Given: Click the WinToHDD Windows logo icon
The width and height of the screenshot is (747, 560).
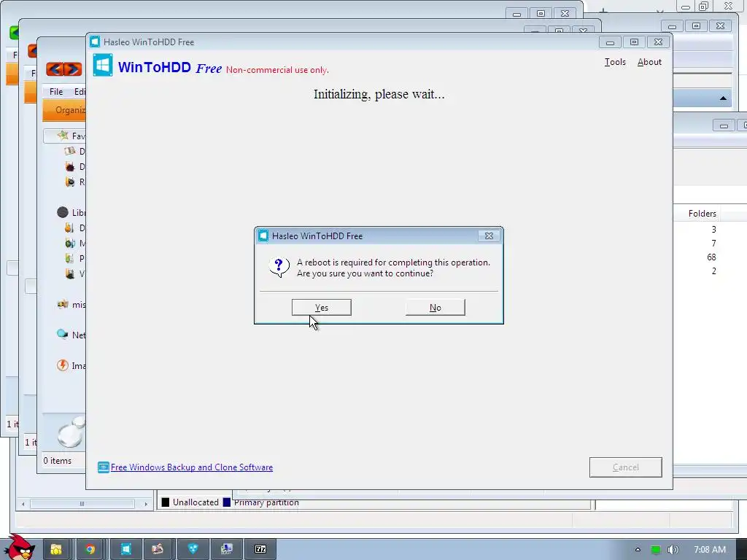Looking at the screenshot, I should pos(103,65).
